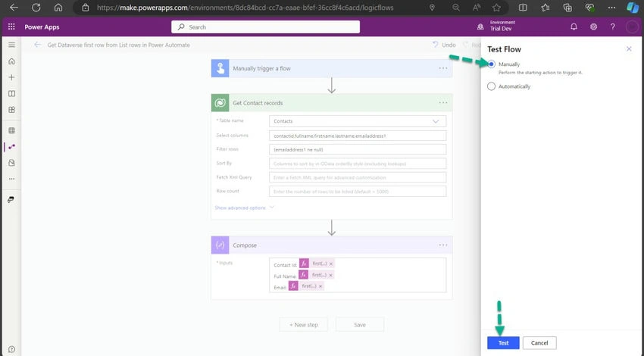Open Compose action ellipsis menu
The width and height of the screenshot is (644, 356).
(x=442, y=245)
